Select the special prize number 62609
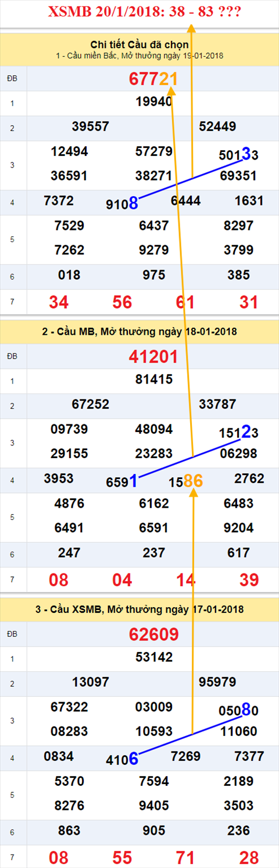This screenshot has width=279, height=868. tap(153, 634)
